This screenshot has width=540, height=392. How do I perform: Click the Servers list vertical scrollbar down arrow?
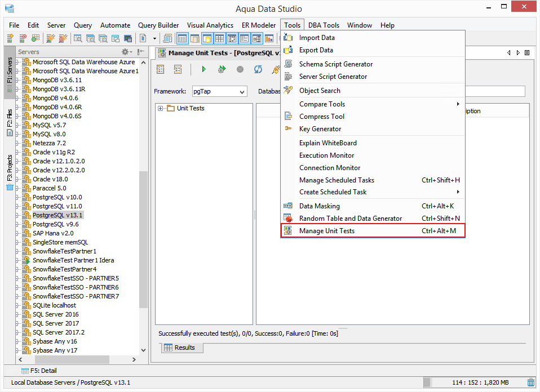click(x=144, y=350)
